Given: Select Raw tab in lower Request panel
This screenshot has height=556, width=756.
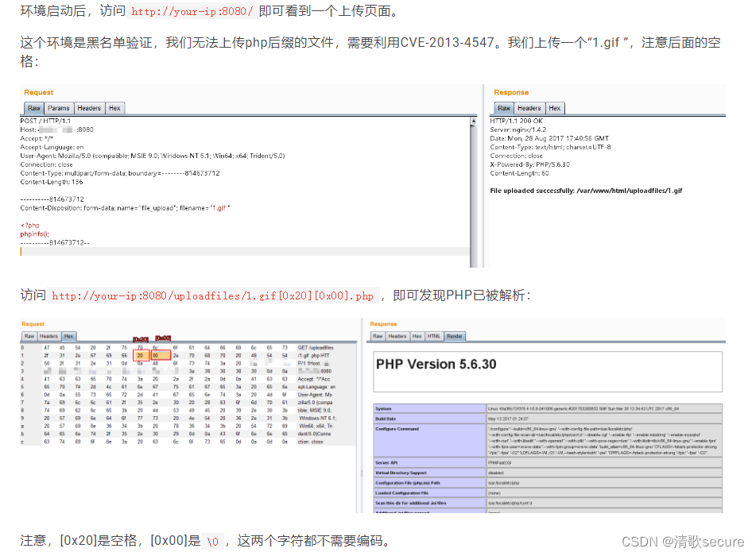Looking at the screenshot, I should pyautogui.click(x=29, y=336).
